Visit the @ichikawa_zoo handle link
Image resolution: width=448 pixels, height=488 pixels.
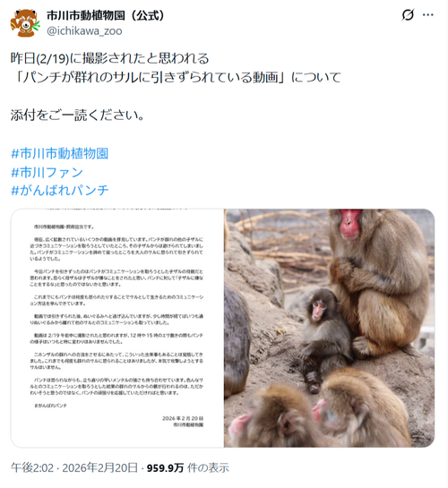click(x=84, y=31)
